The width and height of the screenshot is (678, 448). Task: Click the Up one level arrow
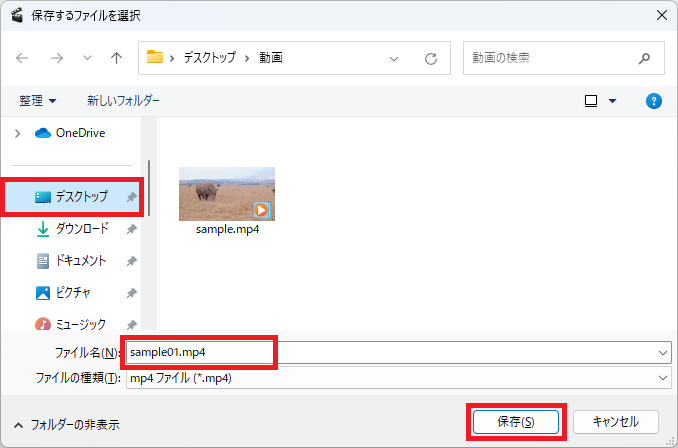[116, 58]
